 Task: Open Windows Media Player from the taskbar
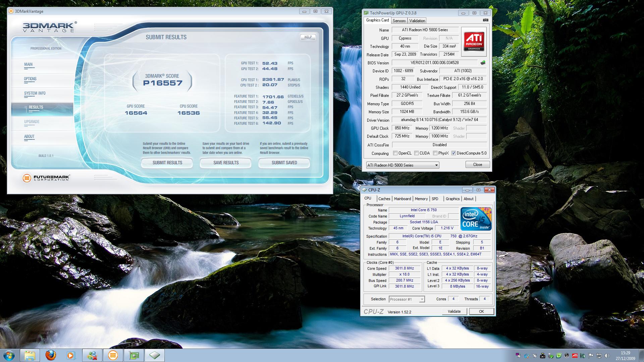[71, 355]
